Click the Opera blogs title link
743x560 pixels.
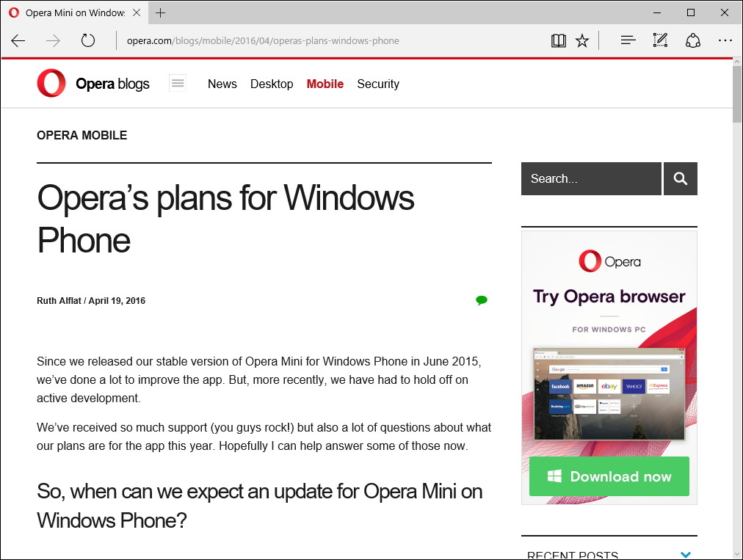click(x=112, y=84)
